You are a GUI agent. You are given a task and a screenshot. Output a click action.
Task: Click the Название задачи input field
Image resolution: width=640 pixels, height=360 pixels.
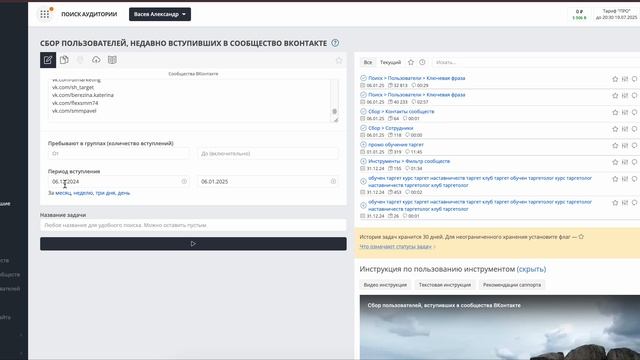[193, 225]
